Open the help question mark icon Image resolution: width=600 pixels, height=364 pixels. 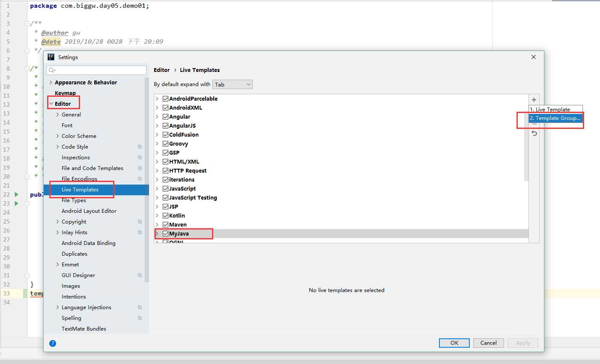pyautogui.click(x=53, y=343)
